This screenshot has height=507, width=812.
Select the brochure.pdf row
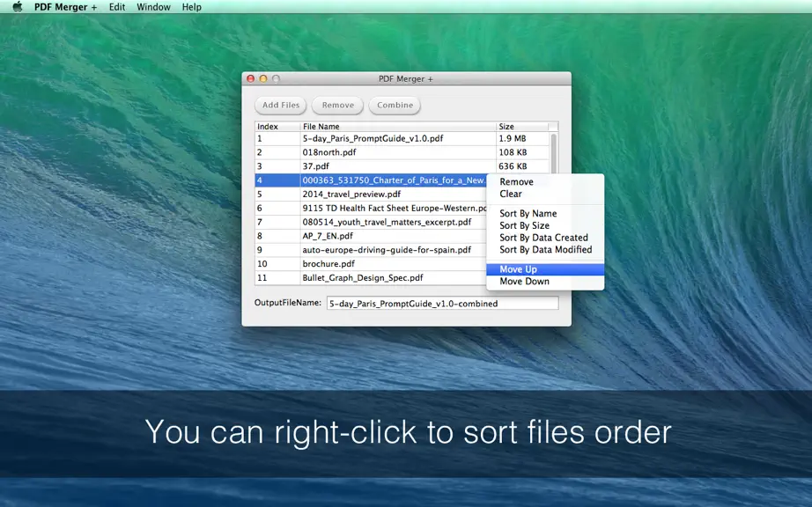tap(371, 264)
